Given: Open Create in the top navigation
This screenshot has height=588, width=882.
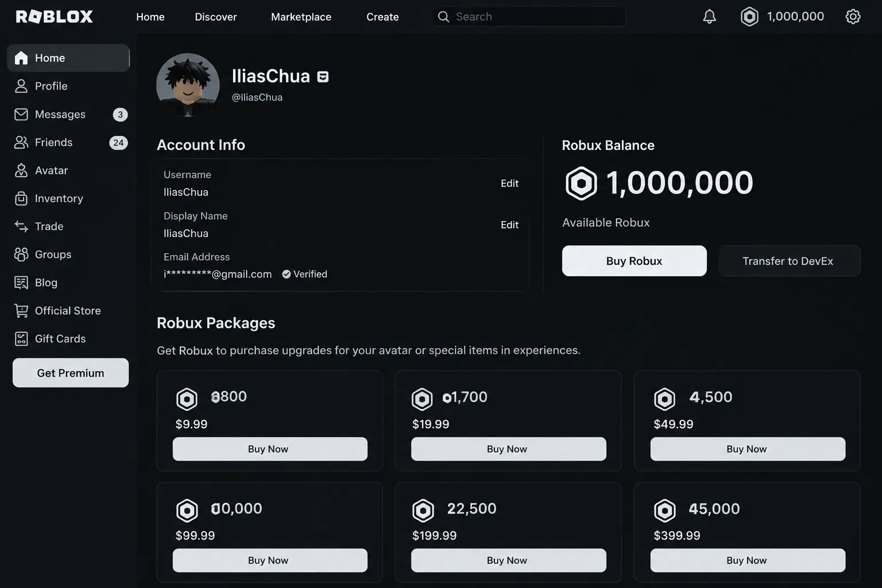Looking at the screenshot, I should (382, 17).
